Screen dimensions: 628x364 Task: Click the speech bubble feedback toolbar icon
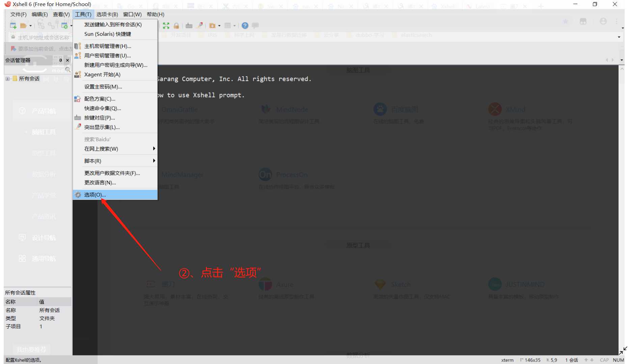pos(255,25)
